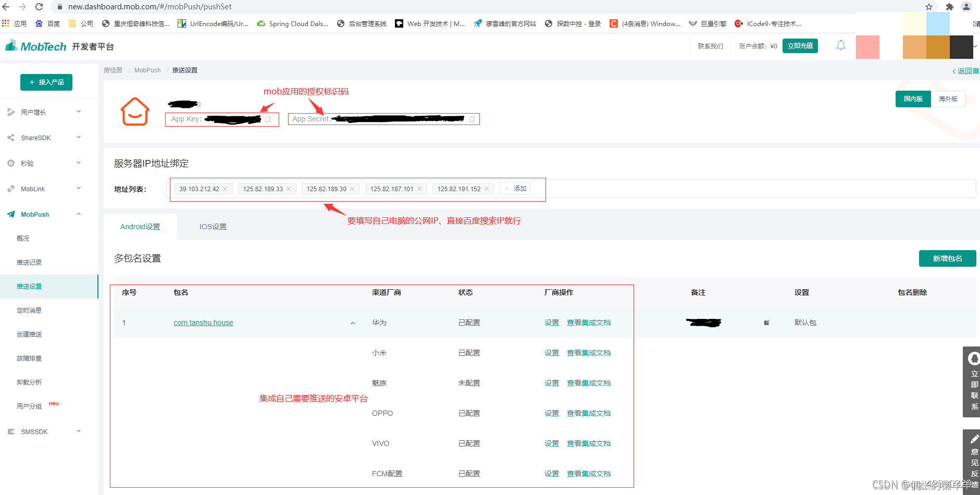Open the house app logo
Viewport: 980px width, 495px height.
(135, 112)
